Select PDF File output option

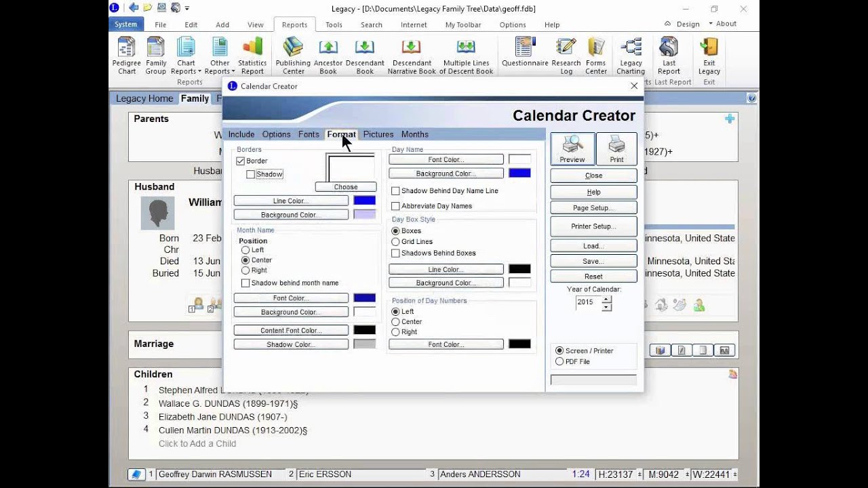click(x=559, y=362)
